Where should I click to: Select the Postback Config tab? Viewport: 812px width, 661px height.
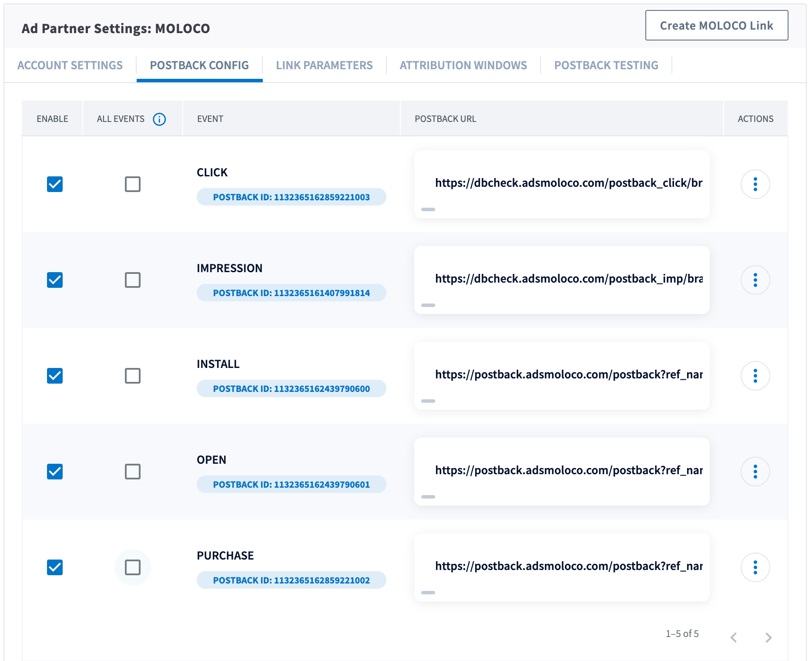click(199, 65)
